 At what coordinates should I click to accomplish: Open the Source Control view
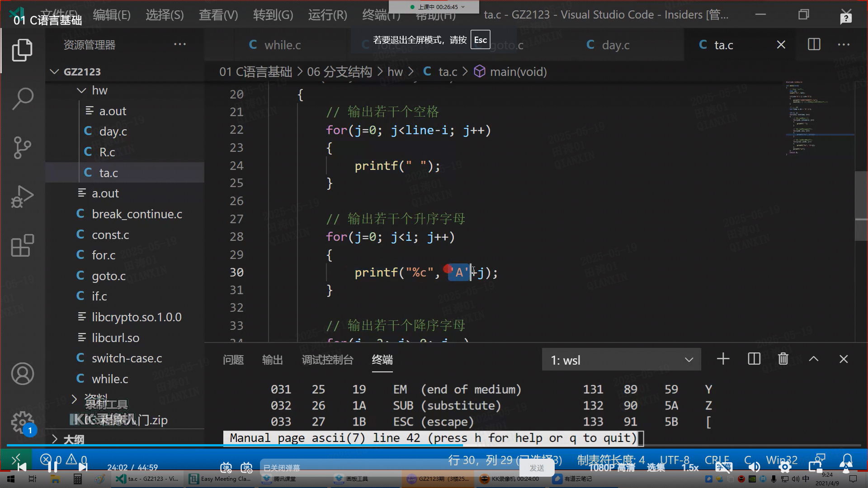[22, 147]
